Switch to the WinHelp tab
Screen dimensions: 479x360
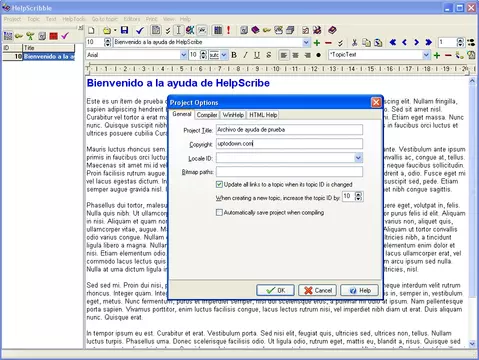233,115
